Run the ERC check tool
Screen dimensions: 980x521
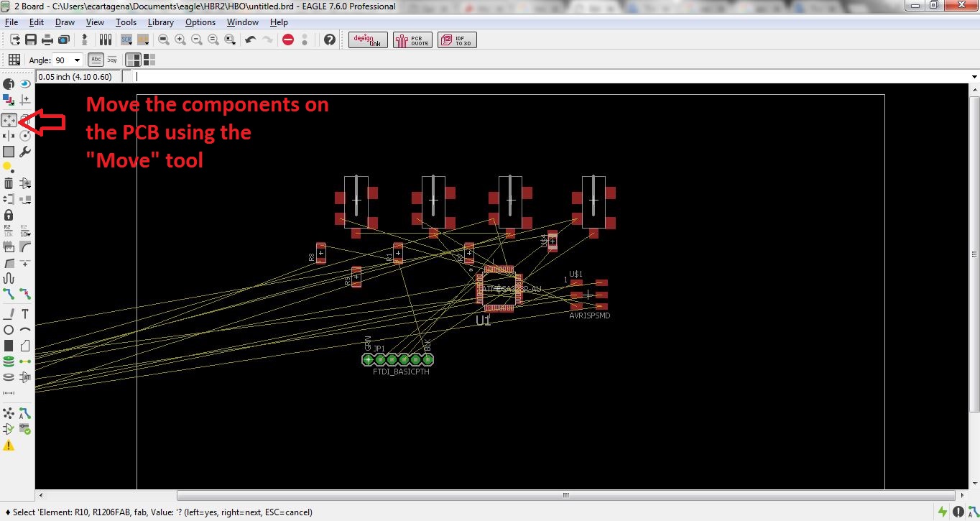pyautogui.click(x=9, y=429)
